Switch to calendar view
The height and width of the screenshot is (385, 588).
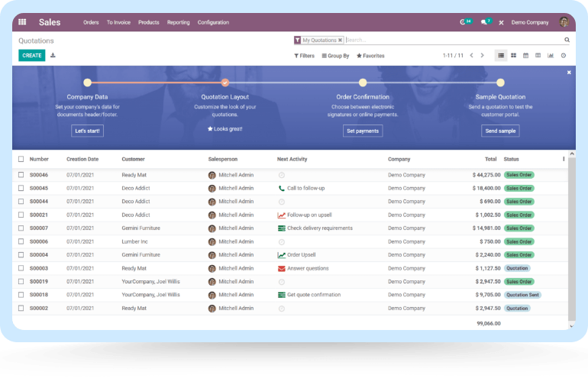click(x=525, y=56)
